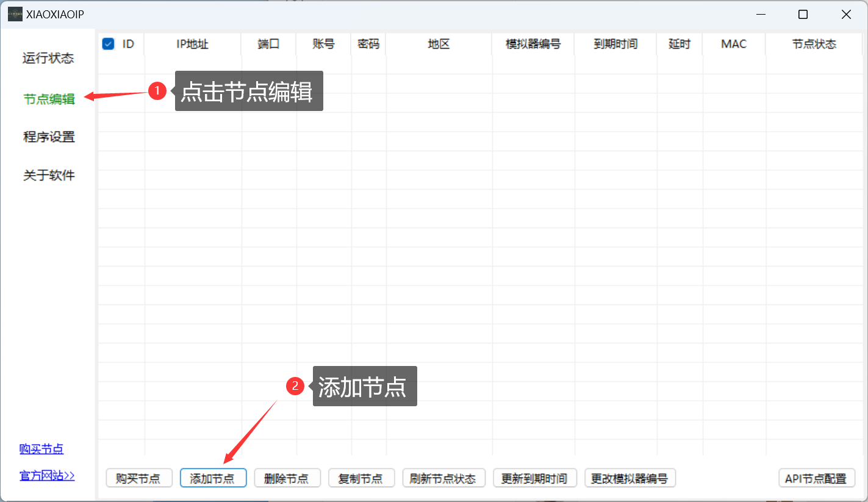Open the 程序设置 section
The width and height of the screenshot is (868, 502).
tap(49, 137)
